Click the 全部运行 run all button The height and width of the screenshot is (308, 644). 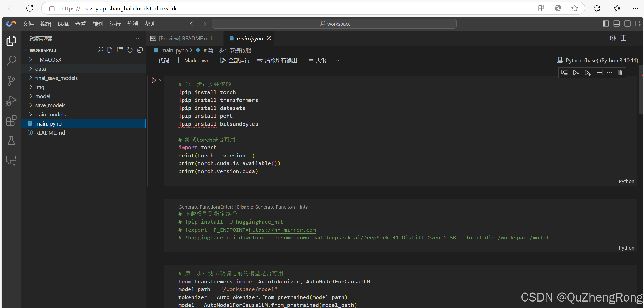coord(235,60)
